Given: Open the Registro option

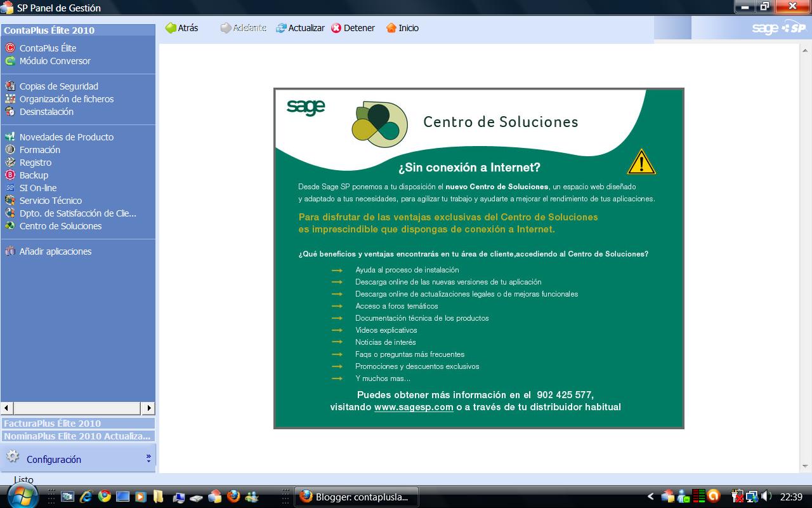Looking at the screenshot, I should [36, 162].
